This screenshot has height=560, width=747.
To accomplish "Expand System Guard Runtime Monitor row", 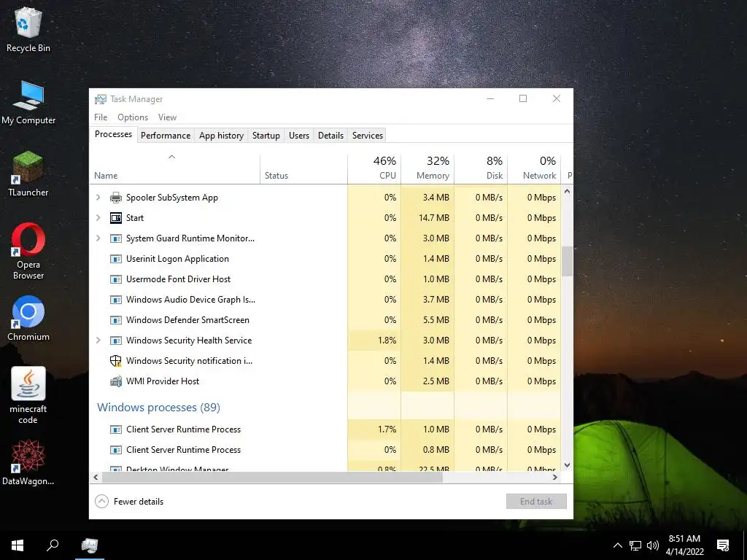I will pos(98,238).
